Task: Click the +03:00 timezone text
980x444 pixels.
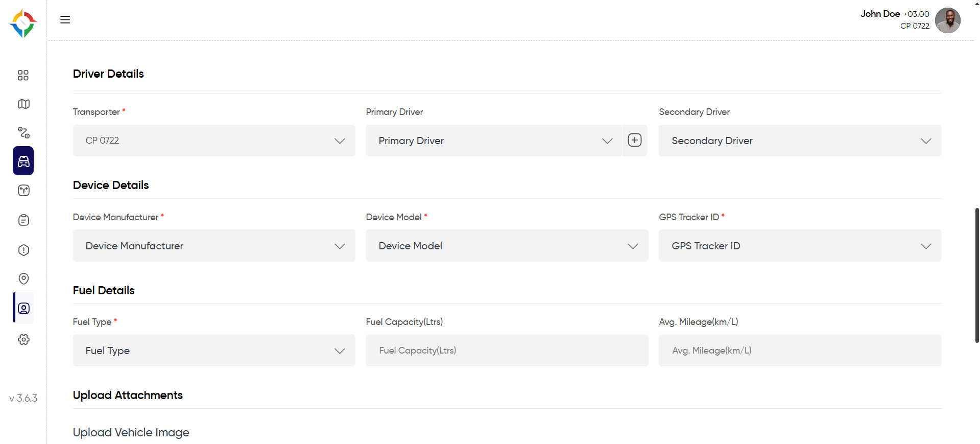Action: pos(916,14)
